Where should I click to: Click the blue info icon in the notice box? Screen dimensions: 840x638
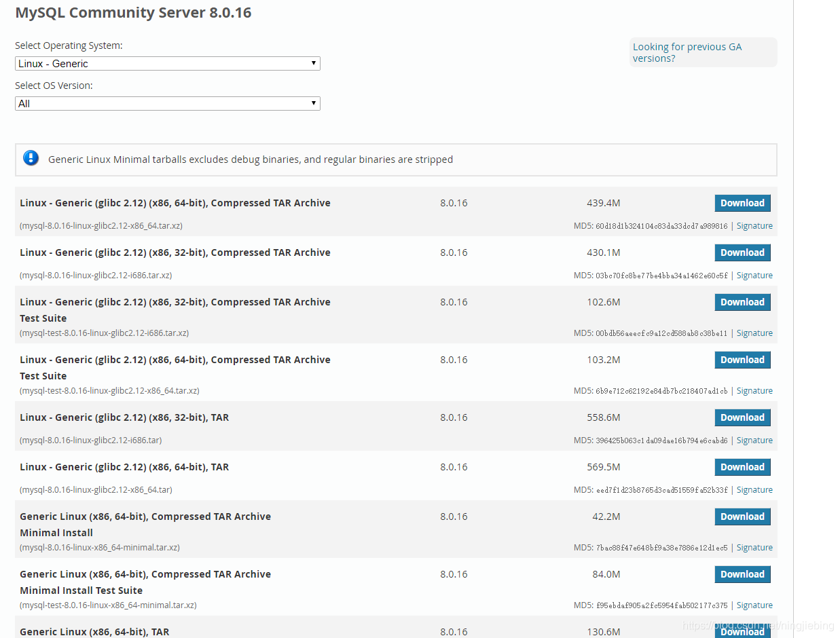click(31, 158)
